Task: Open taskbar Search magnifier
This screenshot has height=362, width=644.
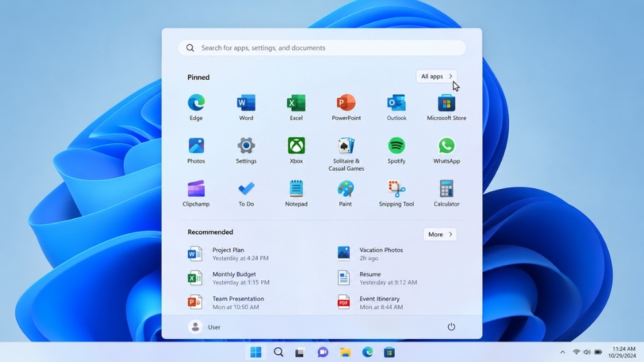Action: 278,352
